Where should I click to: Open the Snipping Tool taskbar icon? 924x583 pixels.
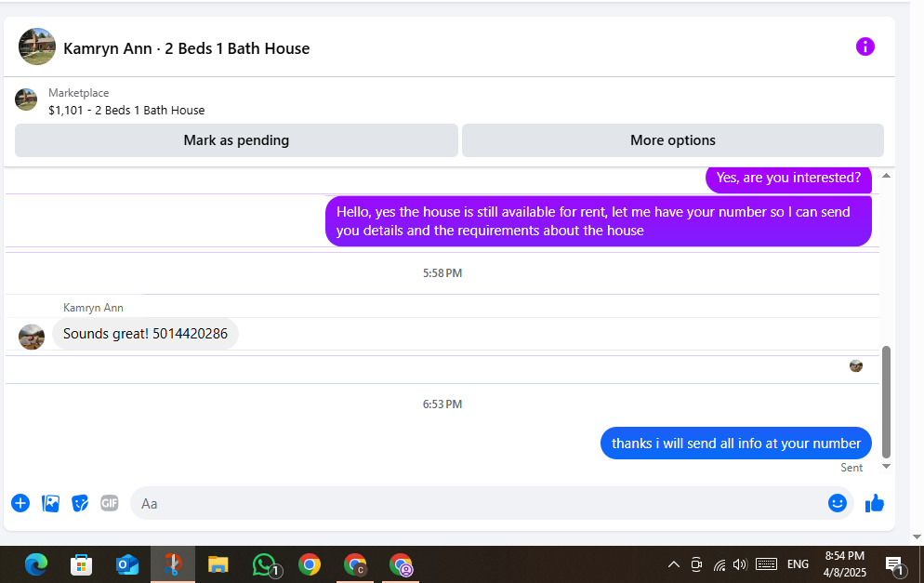tap(173, 564)
